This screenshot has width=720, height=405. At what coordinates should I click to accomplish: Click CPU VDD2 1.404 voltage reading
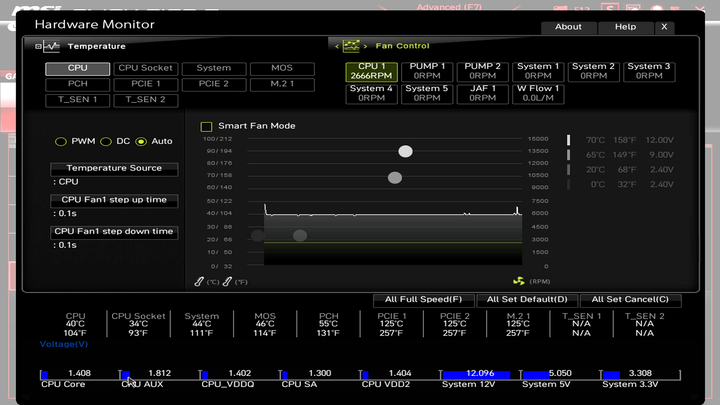[x=400, y=373]
